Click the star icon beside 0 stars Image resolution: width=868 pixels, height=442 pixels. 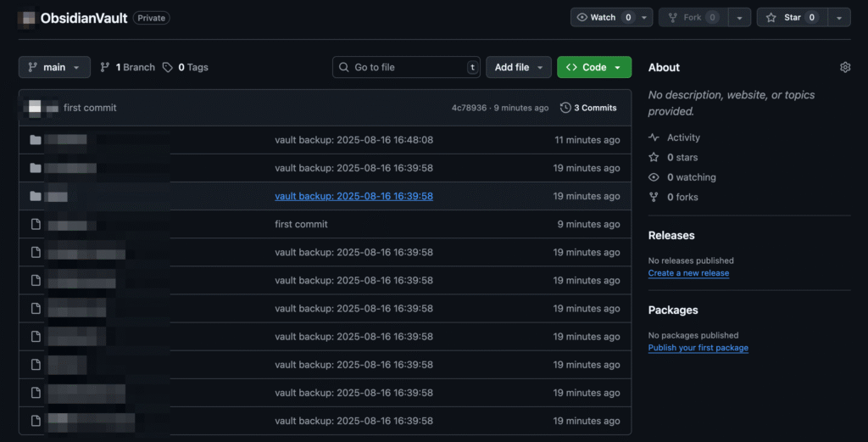coord(654,157)
